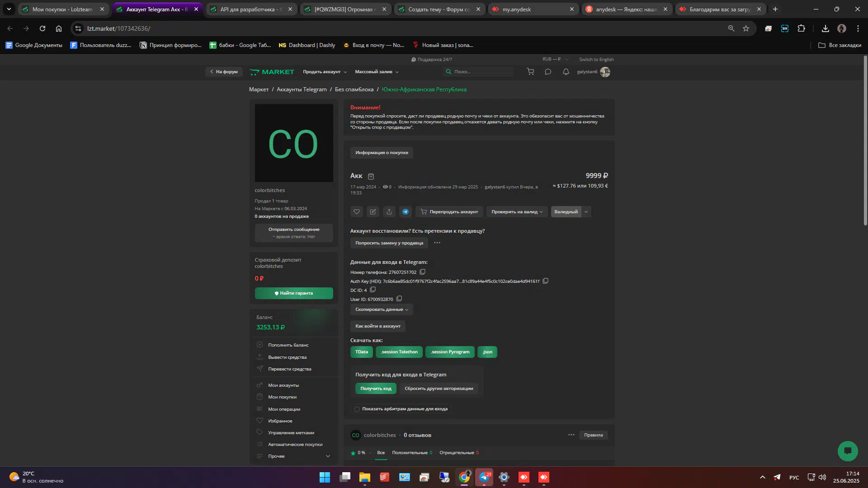Screen dimensions: 868x488
Task: Open the three-dots menu beside Попросить замену
Action: [x=437, y=243]
